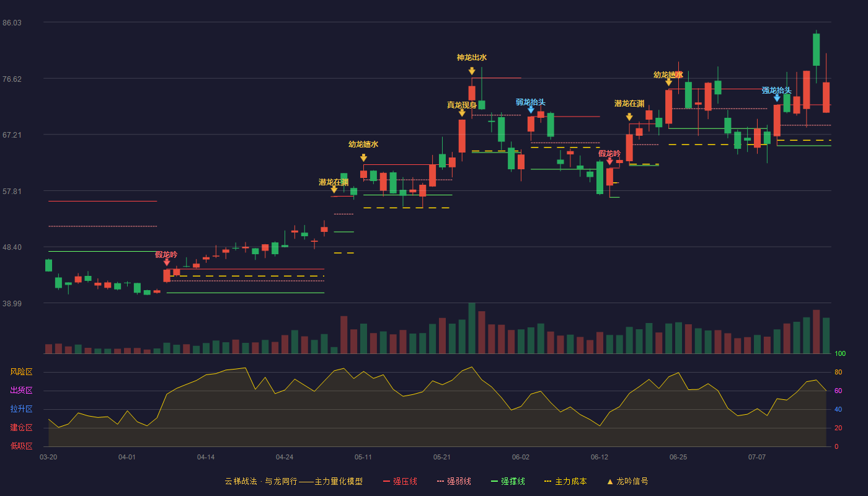Click the red arrow under April's 假龙吟
The height and width of the screenshot is (496, 868).
[166, 262]
